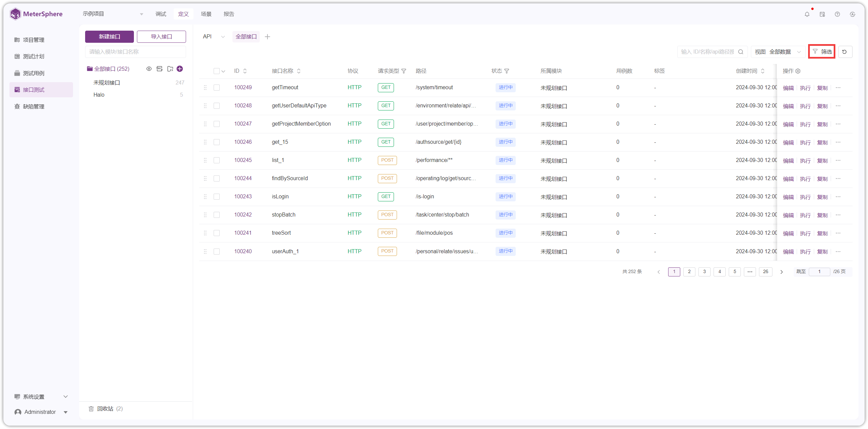Screen dimensions: 868x429
Task: Click search magnifier in ID/名称 search box
Action: point(740,52)
